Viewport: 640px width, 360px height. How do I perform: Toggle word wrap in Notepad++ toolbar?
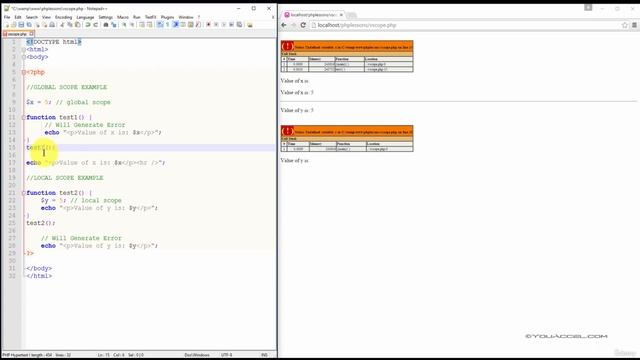tap(160, 25)
